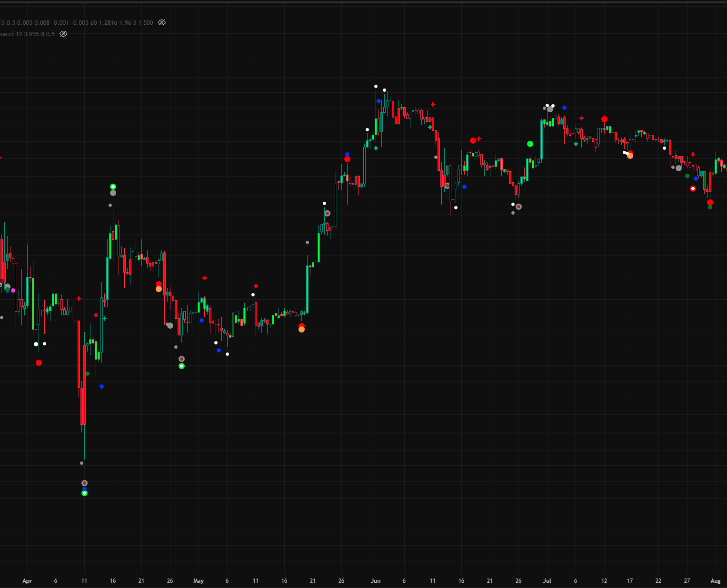Select the orange dot below May 19 candle
Viewport: 727px width, 588px height.
click(x=301, y=330)
